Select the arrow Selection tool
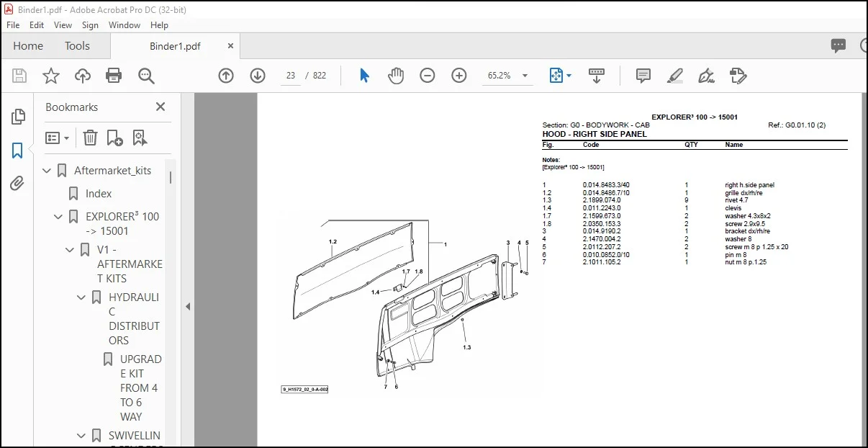 coord(364,76)
